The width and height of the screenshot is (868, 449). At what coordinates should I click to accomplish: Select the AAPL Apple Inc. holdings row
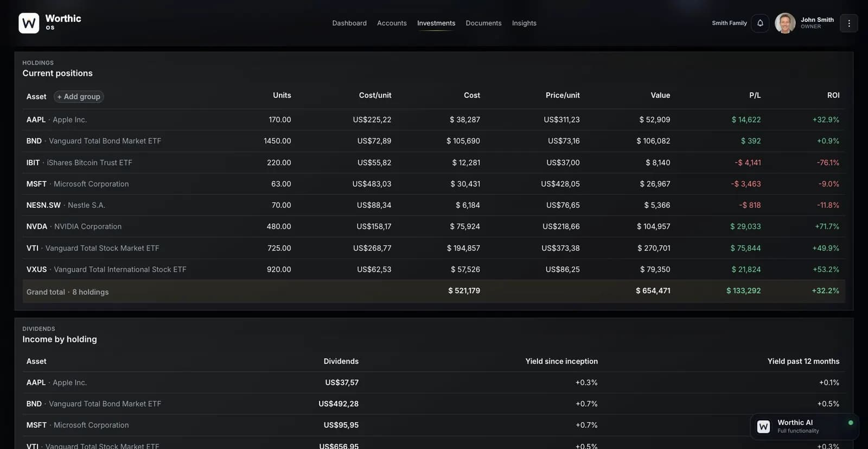pos(433,119)
